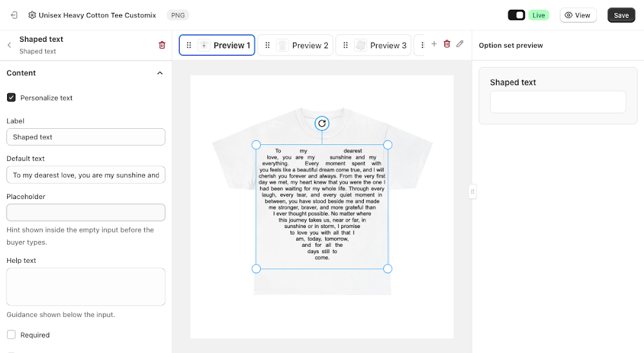Click the Preview 1 shirt thumbnail
Image resolution: width=644 pixels, height=353 pixels.
point(204,45)
